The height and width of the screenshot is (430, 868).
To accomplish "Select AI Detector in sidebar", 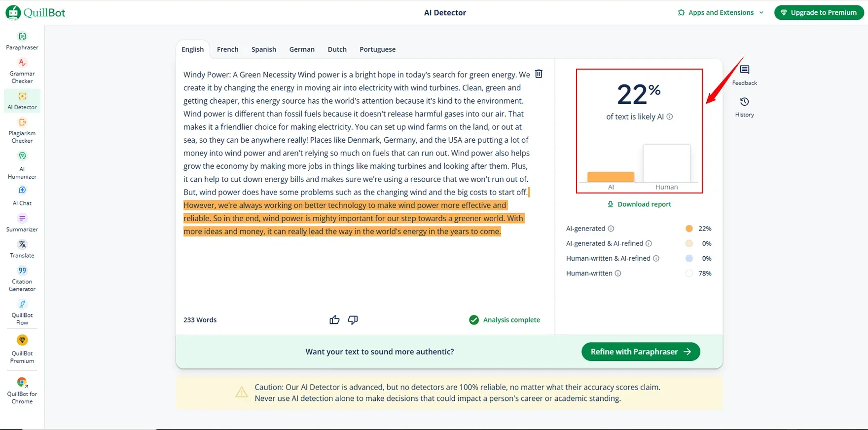I will (22, 101).
